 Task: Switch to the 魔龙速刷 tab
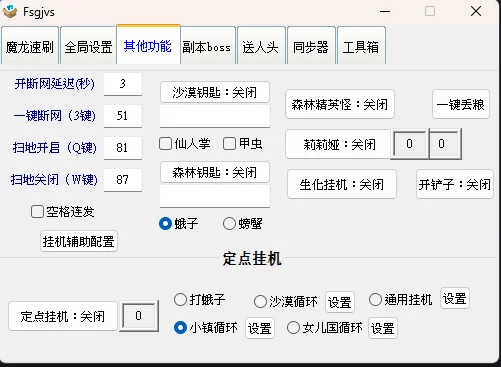coord(30,46)
